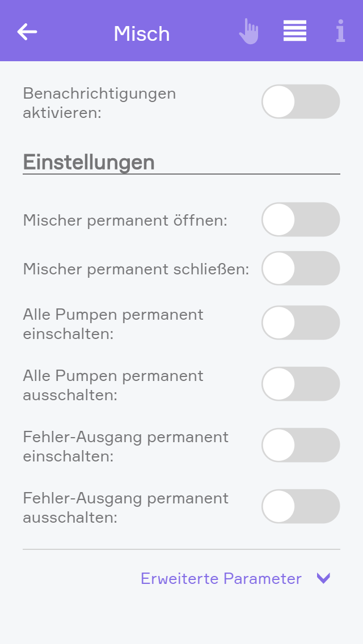Click the Misch page title
Viewport: 363px width, 644px height.
click(x=142, y=33)
